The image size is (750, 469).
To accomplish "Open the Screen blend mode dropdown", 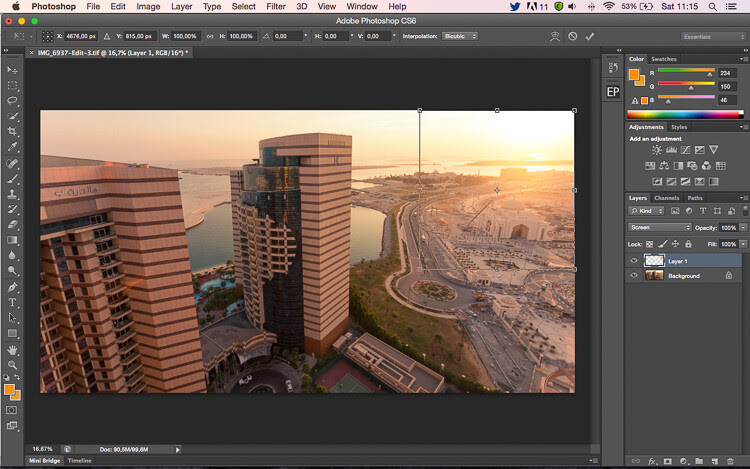I will 659,228.
